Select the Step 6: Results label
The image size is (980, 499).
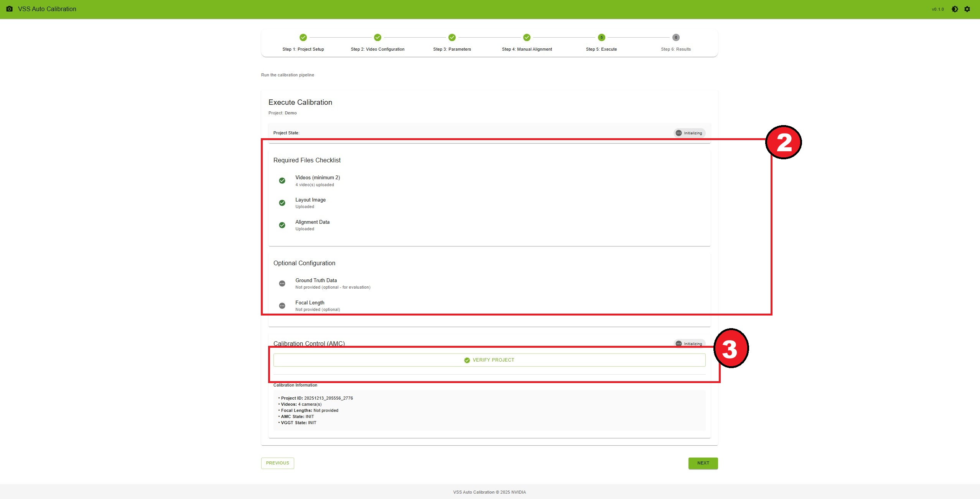click(x=675, y=49)
